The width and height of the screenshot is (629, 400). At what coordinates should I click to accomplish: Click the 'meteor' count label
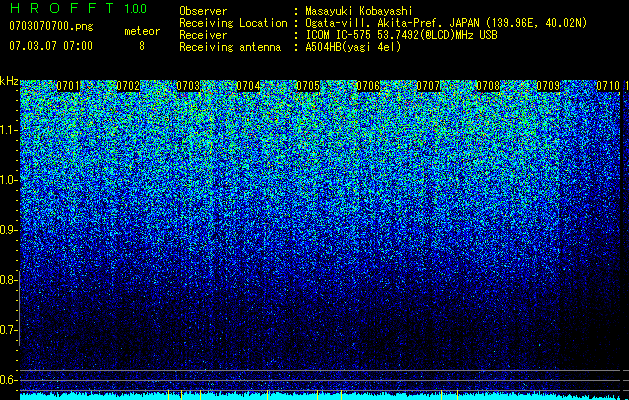coord(142,31)
